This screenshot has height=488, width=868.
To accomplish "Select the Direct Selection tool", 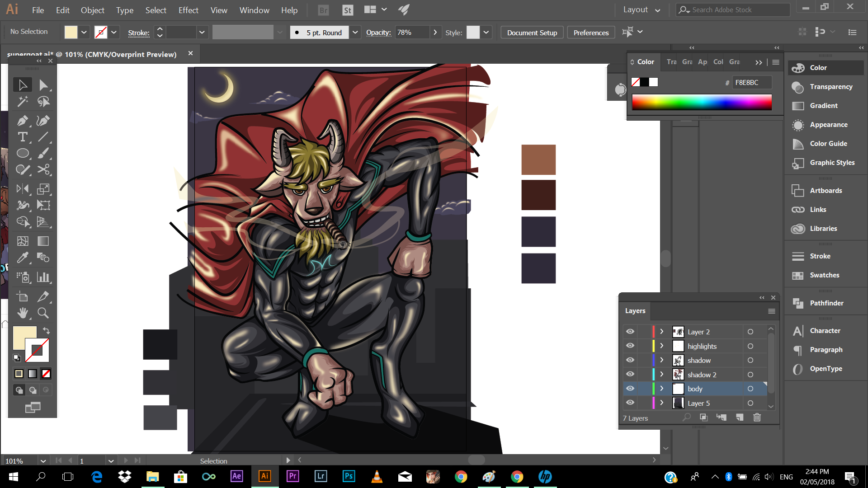I will [43, 85].
